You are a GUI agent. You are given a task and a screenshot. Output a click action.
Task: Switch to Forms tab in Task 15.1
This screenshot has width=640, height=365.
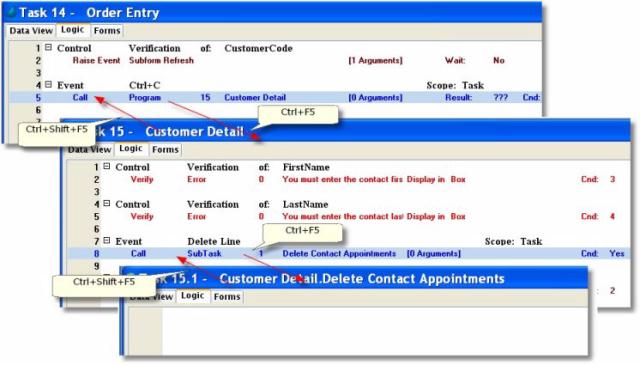click(227, 297)
